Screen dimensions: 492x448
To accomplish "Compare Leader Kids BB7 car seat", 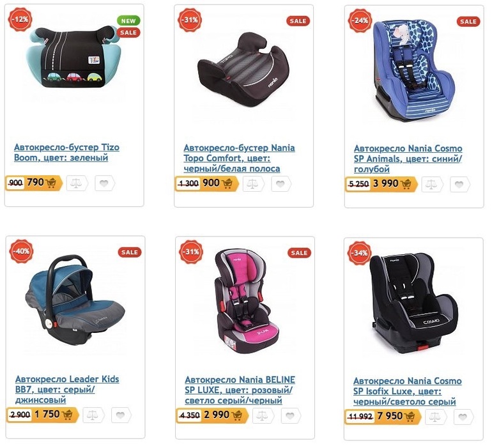I will coord(93,415).
